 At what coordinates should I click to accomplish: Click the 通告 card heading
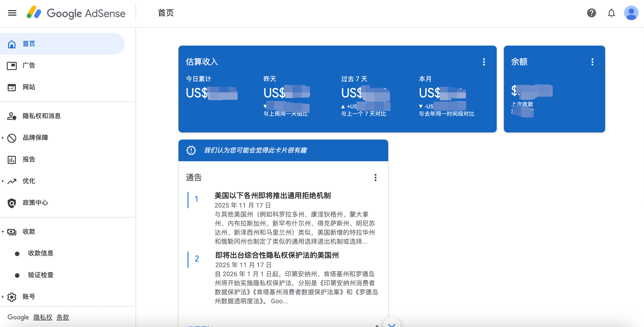click(194, 177)
